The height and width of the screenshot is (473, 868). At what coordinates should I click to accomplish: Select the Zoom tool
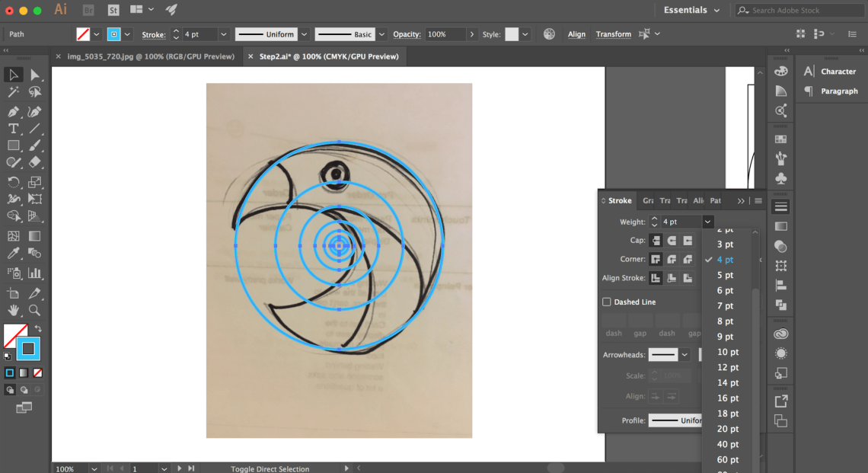click(x=34, y=310)
